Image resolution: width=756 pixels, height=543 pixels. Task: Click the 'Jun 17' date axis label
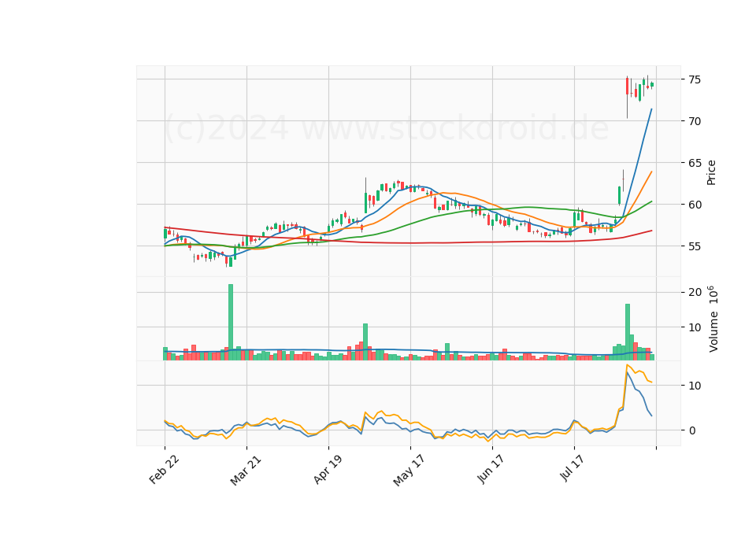point(491,469)
